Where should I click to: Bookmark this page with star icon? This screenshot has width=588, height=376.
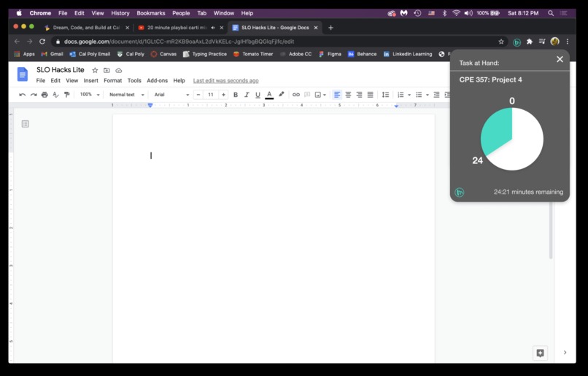tap(501, 42)
